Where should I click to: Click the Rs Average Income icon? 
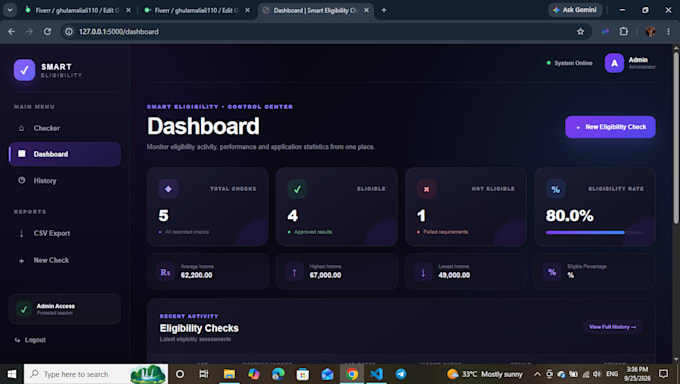(165, 272)
